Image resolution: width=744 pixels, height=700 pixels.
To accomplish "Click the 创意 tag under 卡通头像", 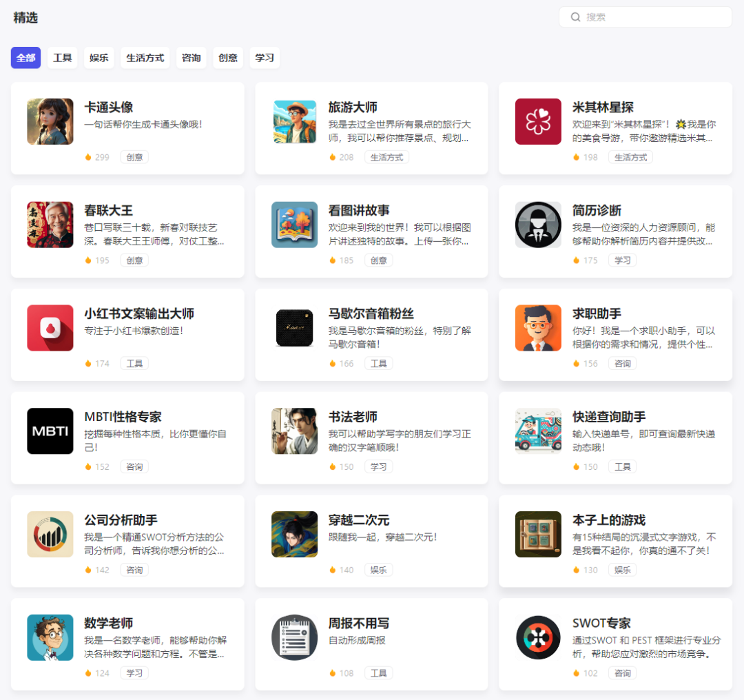I will pyautogui.click(x=134, y=156).
